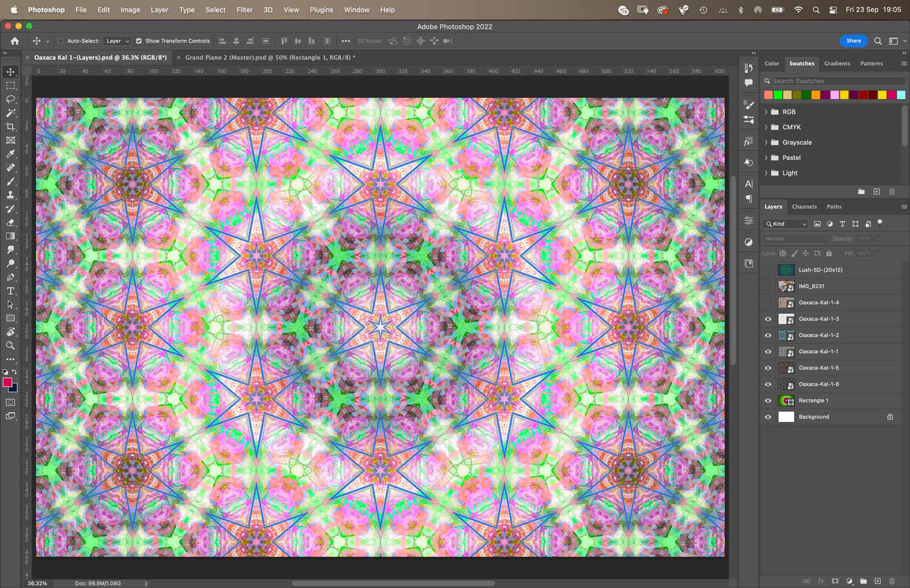Open the Move tool preset picker arrow
Screen dimensions: 910x588
pos(47,41)
